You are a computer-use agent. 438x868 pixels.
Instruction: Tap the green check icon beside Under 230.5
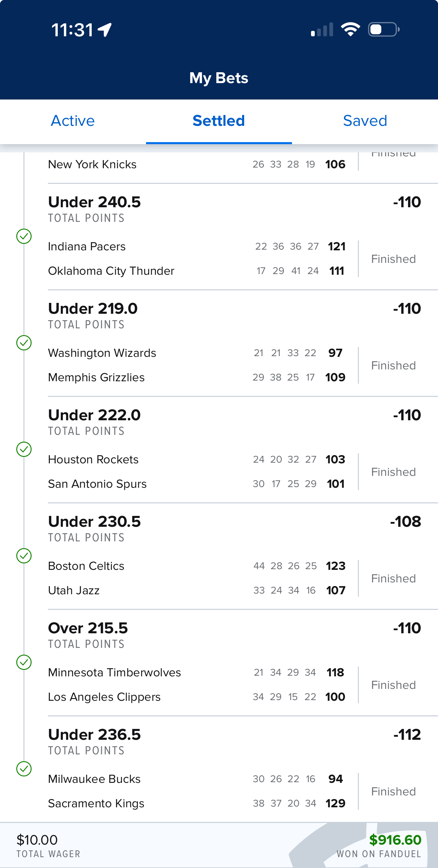click(24, 556)
